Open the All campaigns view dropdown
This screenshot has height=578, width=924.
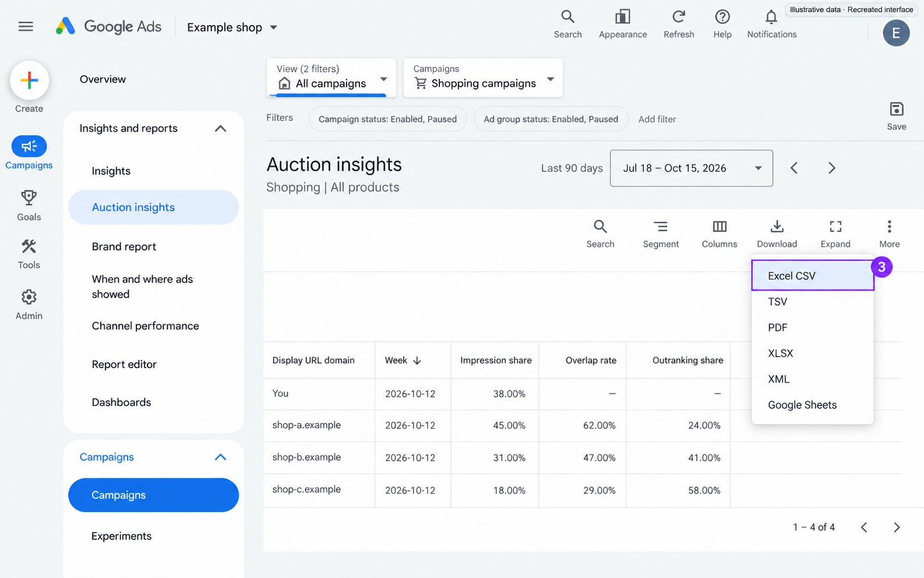tap(331, 77)
